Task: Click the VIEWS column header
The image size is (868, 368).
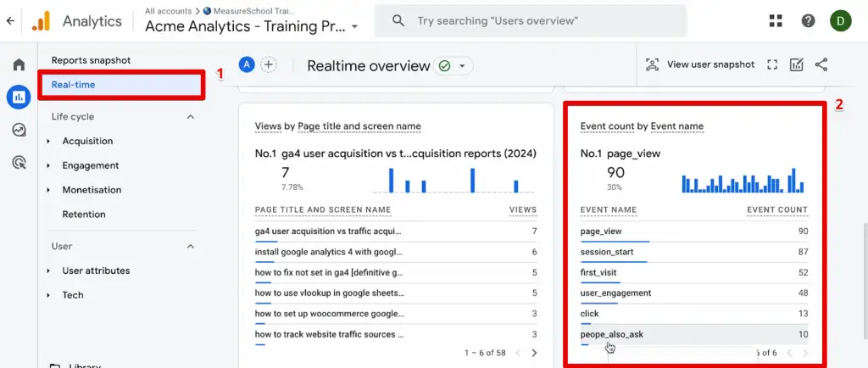Action: coord(522,209)
